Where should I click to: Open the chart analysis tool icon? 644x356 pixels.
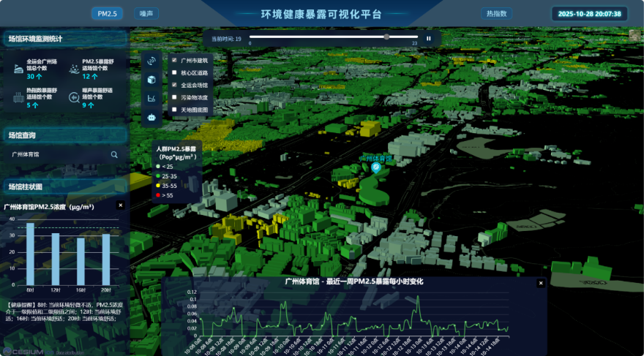coord(151,97)
